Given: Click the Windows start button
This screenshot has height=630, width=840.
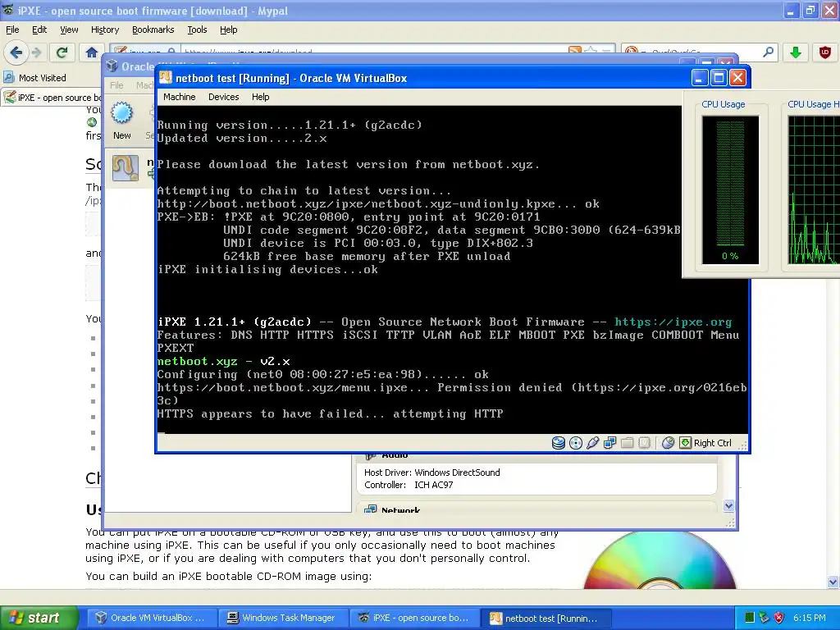Looking at the screenshot, I should click(x=39, y=618).
